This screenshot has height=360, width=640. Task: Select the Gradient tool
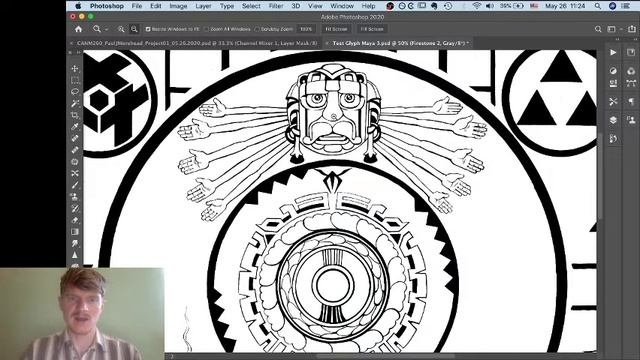coord(75,231)
